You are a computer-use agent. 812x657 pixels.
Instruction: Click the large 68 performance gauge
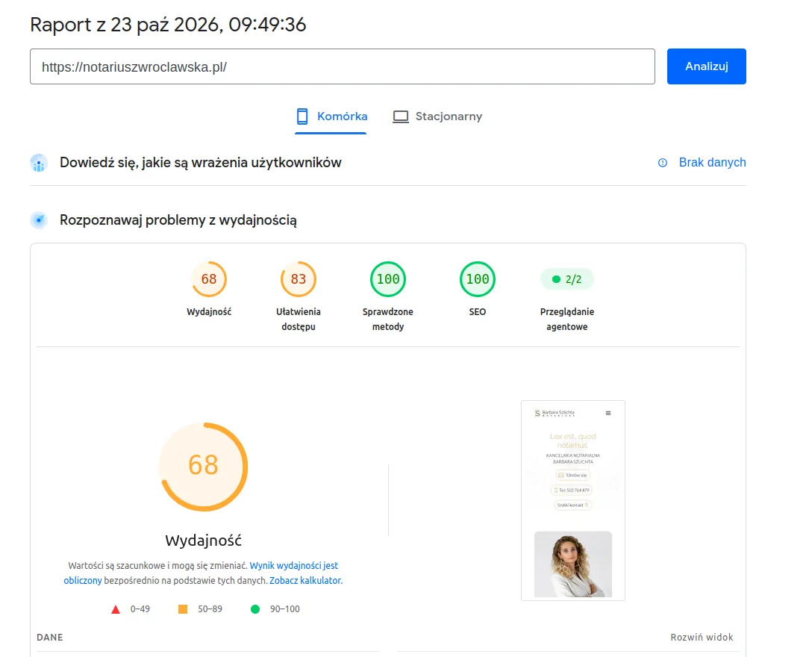coord(204,467)
